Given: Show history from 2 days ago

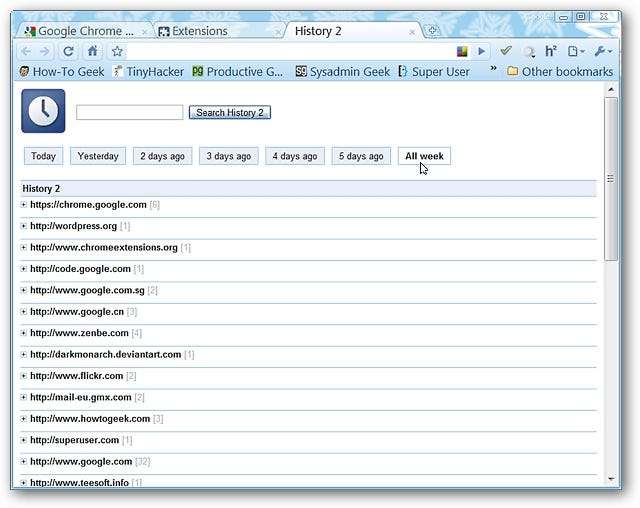Looking at the screenshot, I should click(162, 156).
